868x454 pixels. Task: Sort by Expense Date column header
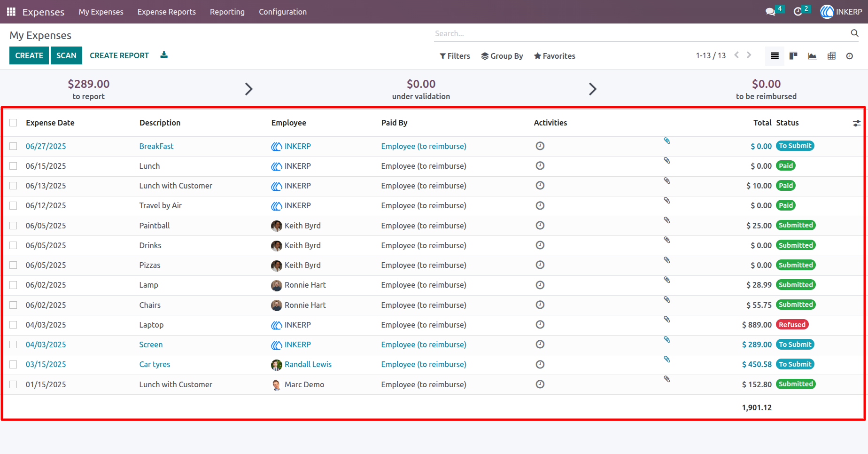(50, 123)
